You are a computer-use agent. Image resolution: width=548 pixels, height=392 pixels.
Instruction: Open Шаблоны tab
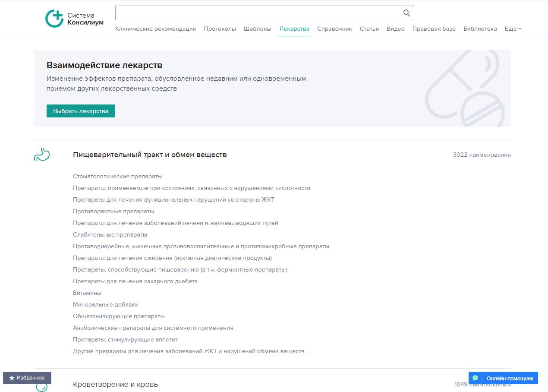coord(258,29)
